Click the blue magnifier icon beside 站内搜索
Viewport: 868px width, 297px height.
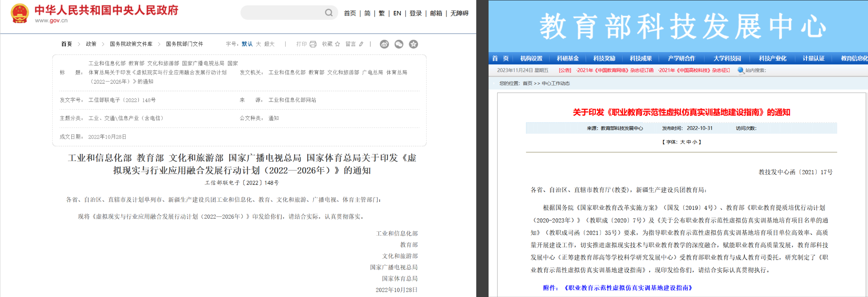[740, 70]
